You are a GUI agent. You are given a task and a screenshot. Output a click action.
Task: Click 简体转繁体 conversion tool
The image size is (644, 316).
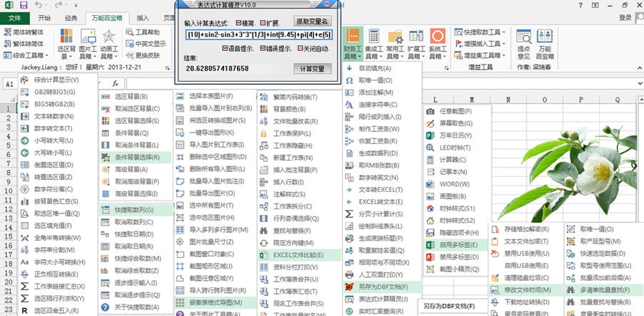(x=24, y=32)
